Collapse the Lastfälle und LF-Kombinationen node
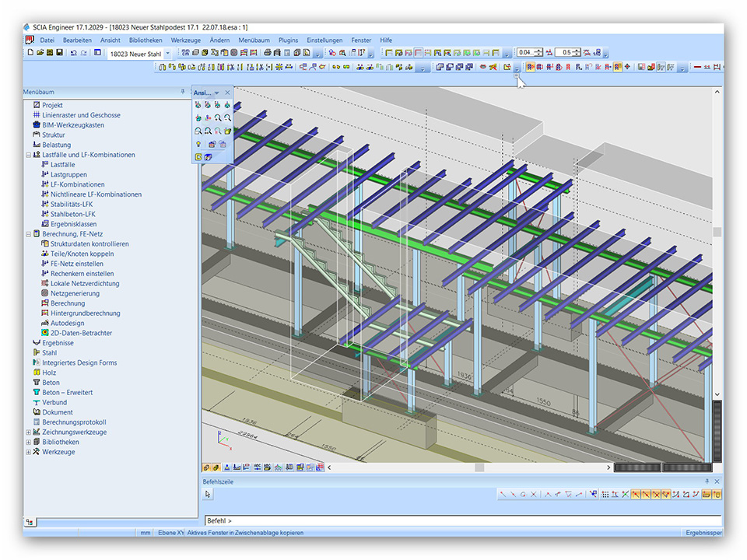 coord(28,155)
